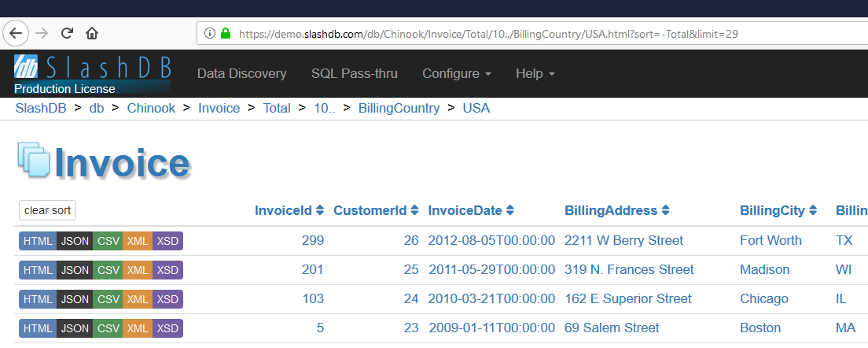The height and width of the screenshot is (348, 868).
Task: Open SQL Pass-thru menu item
Action: pyautogui.click(x=355, y=74)
